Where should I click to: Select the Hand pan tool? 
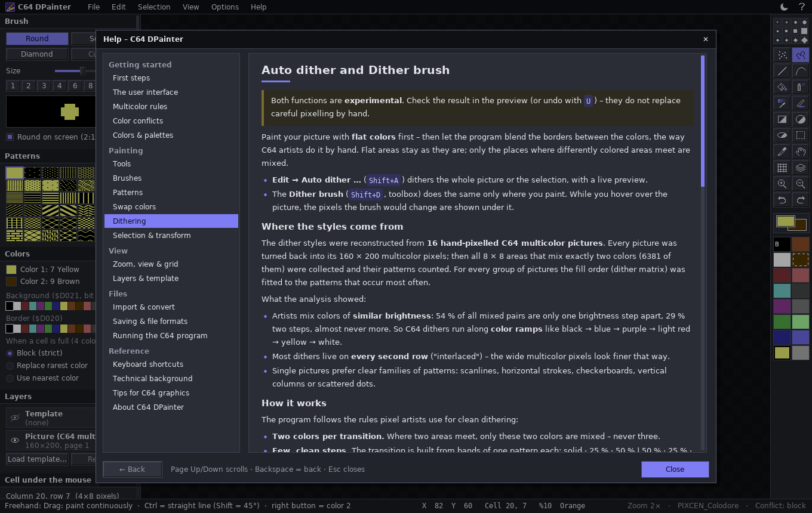click(801, 152)
